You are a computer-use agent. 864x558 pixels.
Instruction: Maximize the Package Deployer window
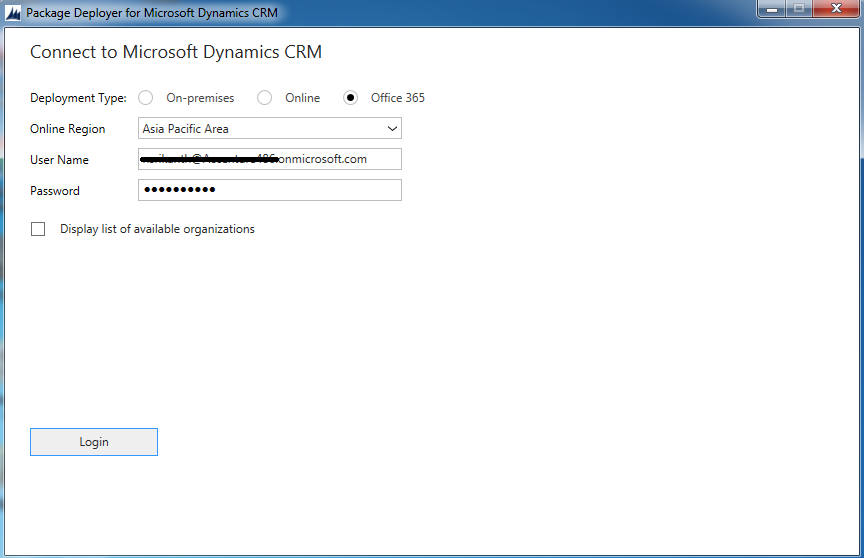799,9
